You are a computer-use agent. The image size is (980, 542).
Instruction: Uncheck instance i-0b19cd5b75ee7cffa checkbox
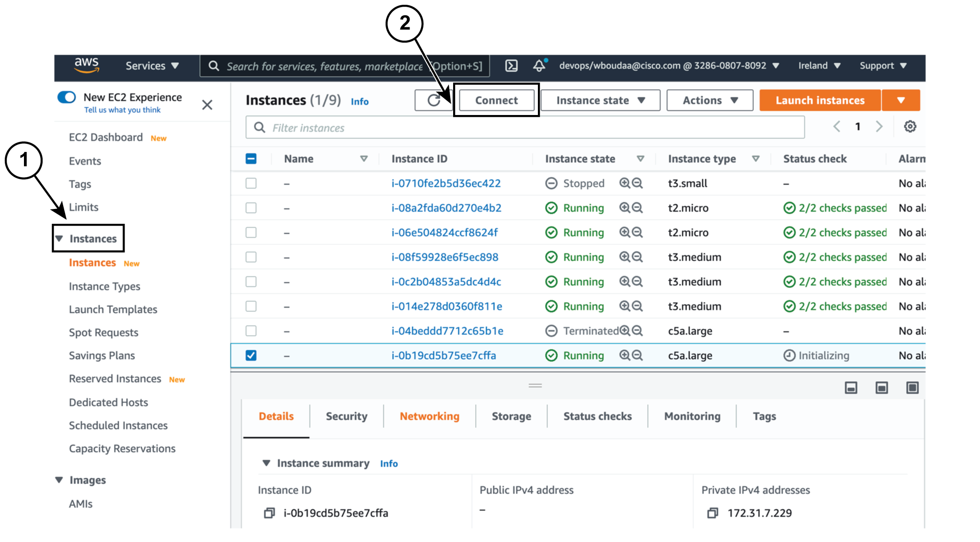tap(251, 355)
